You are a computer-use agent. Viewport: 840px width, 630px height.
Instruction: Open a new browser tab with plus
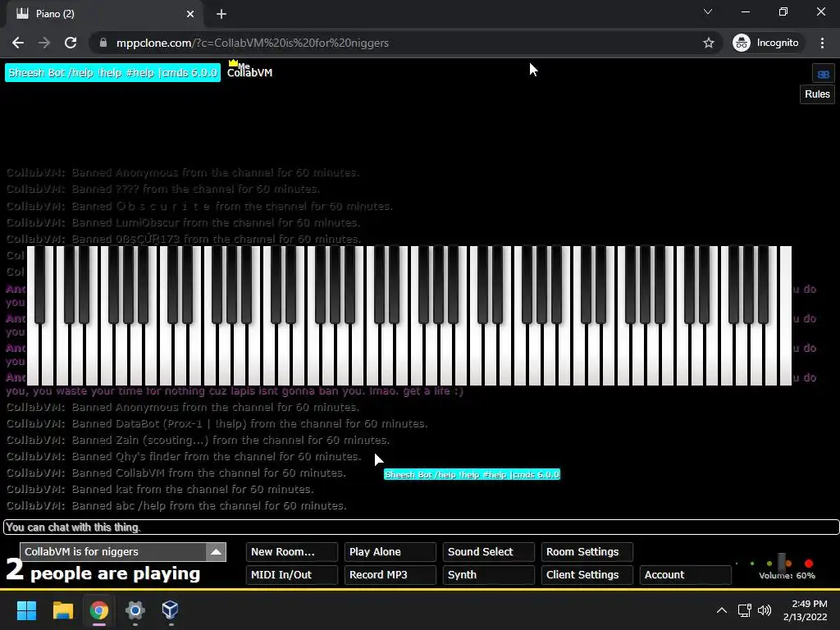click(x=221, y=14)
